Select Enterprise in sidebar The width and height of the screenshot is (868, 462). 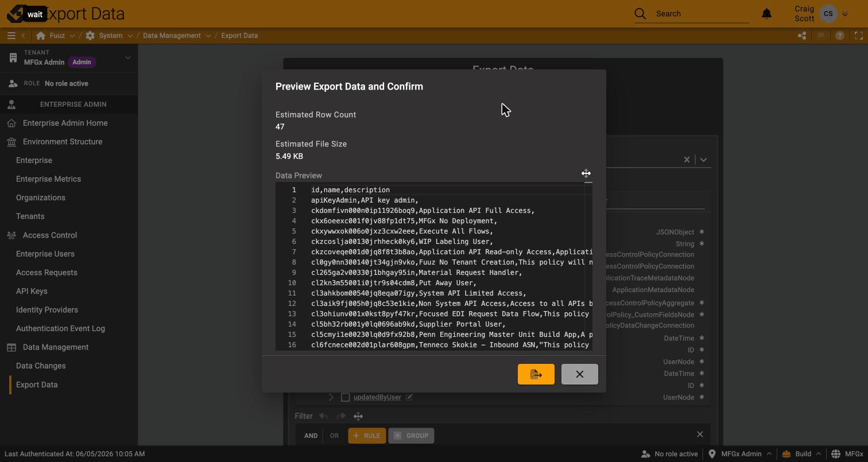pyautogui.click(x=34, y=160)
